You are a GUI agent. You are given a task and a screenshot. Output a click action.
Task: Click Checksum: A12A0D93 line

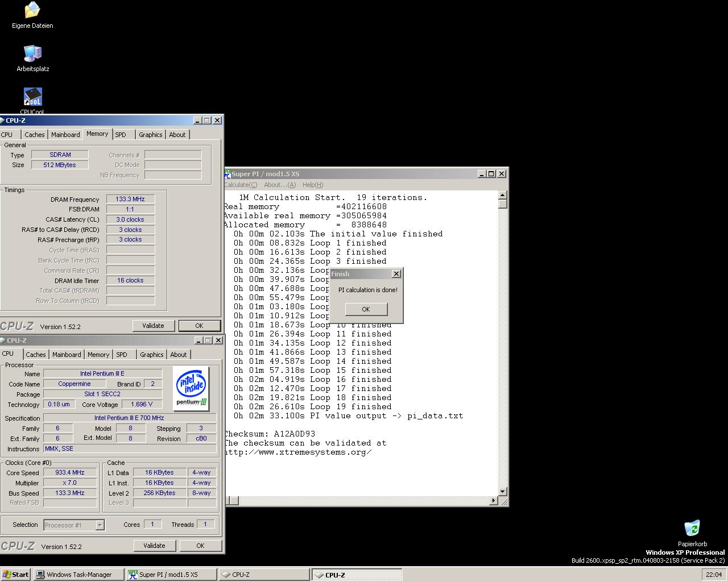tap(270, 434)
